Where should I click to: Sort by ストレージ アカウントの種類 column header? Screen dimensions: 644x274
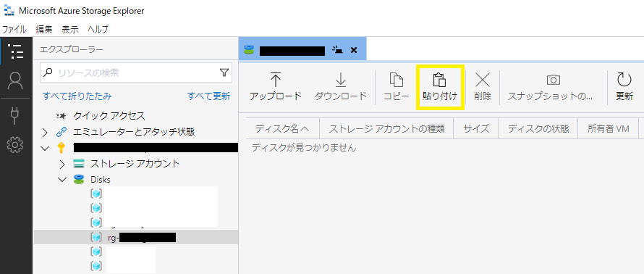point(386,129)
